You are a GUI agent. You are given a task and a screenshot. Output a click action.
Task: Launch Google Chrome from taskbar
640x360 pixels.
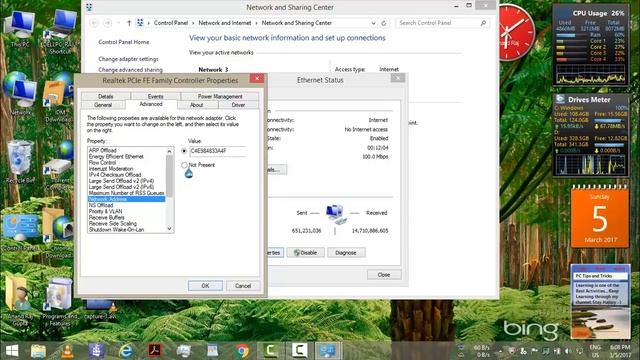[242, 351]
